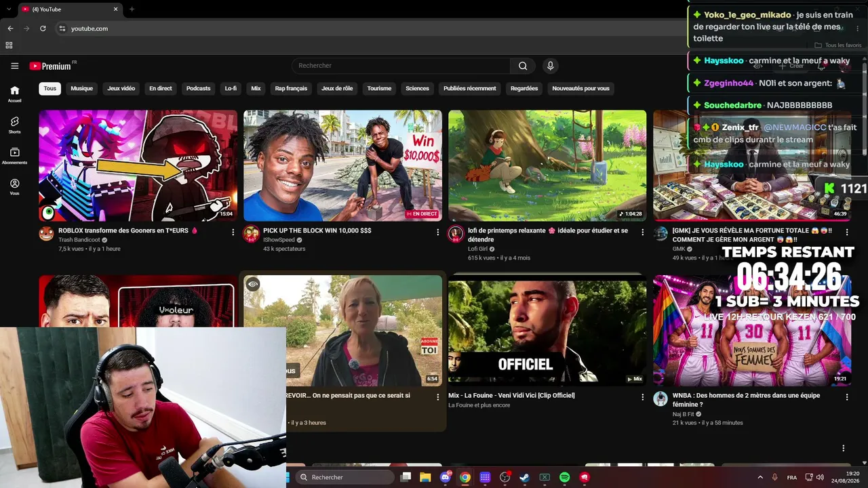Open Spotify from the taskbar
The image size is (868, 488).
pyautogui.click(x=564, y=477)
